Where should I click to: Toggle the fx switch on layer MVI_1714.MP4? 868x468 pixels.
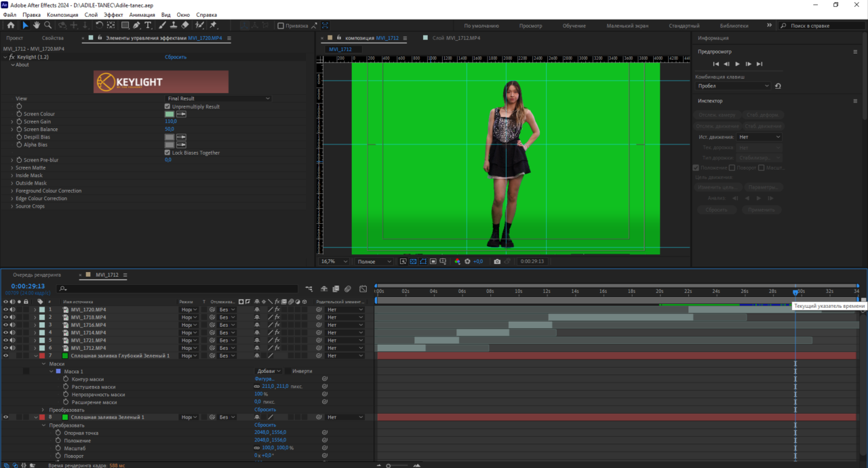pyautogui.click(x=277, y=332)
